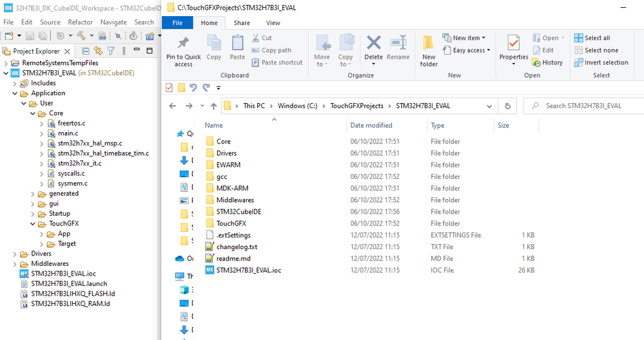Image resolution: width=644 pixels, height=340 pixels.
Task: Open Project Explorer view menu dots
Action: pos(124,51)
